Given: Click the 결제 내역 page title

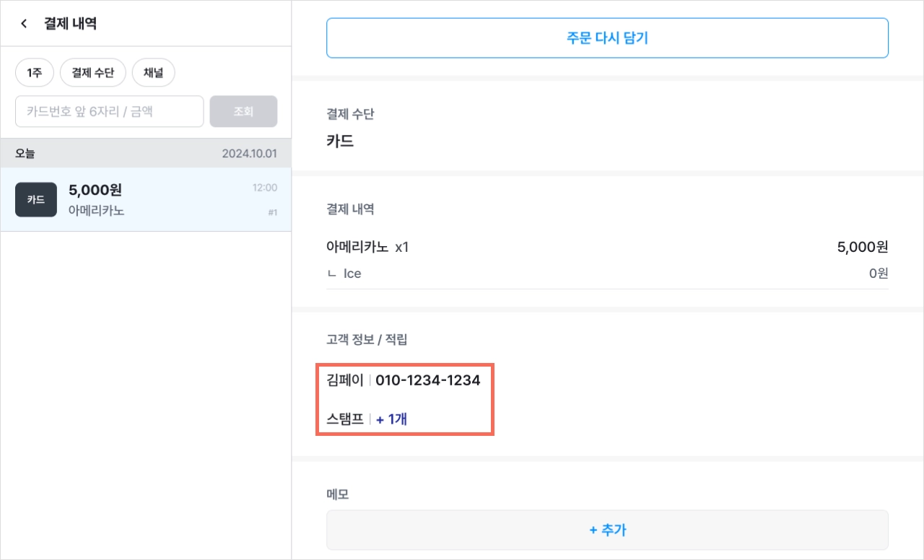Looking at the screenshot, I should point(70,24).
